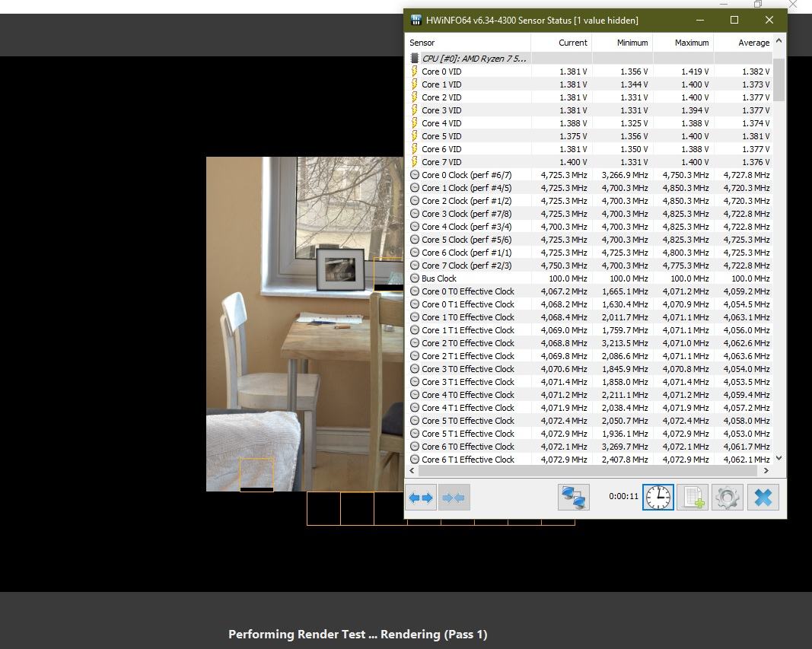Select Core 0 T0 Effective Clock row
The width and height of the screenshot is (812, 649).
click(589, 291)
